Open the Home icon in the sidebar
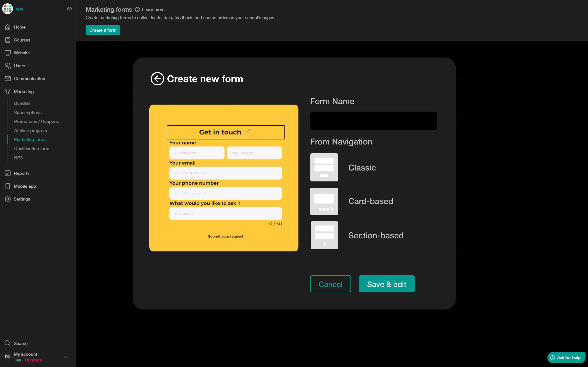Image resolution: width=588 pixels, height=367 pixels. [8, 27]
